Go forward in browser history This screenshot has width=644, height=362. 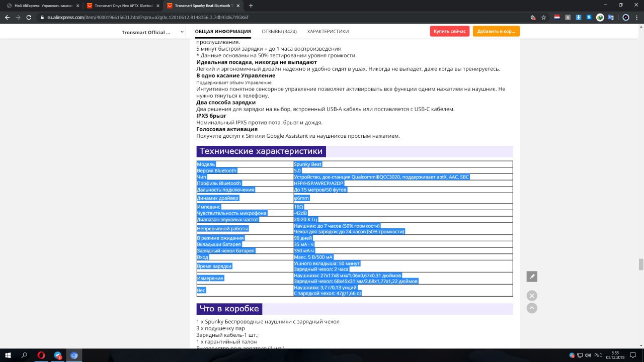coord(19,17)
